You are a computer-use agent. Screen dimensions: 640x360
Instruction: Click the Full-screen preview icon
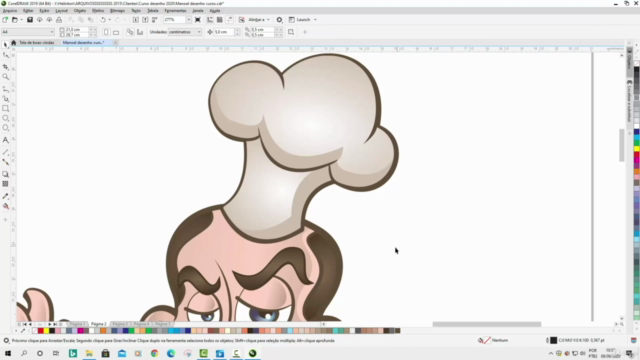[198, 20]
